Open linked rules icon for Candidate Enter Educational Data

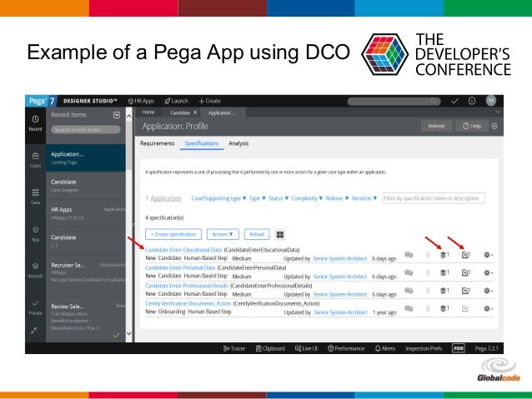[466, 255]
